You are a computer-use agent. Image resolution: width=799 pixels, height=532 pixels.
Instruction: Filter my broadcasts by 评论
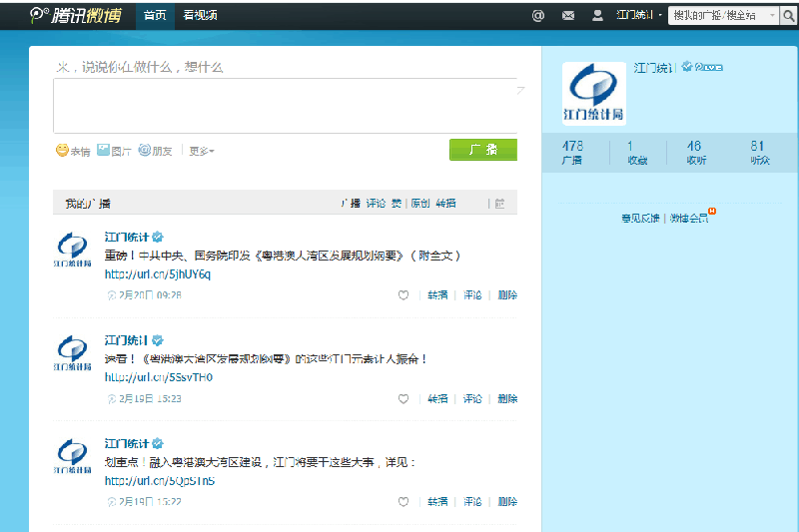point(377,204)
